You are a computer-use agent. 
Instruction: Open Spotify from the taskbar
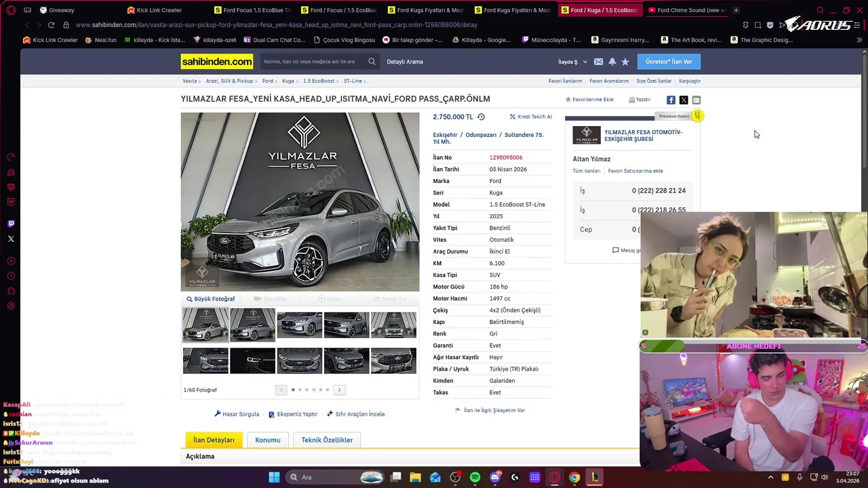pos(475,477)
